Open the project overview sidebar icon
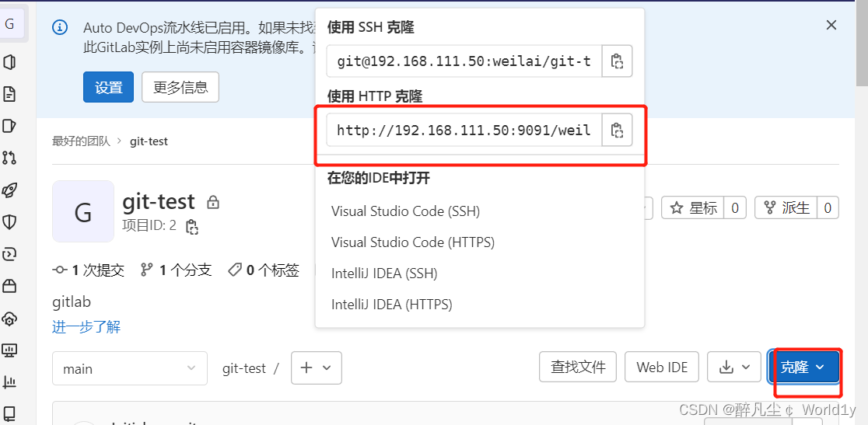This screenshot has height=425, width=868. pos(9,62)
